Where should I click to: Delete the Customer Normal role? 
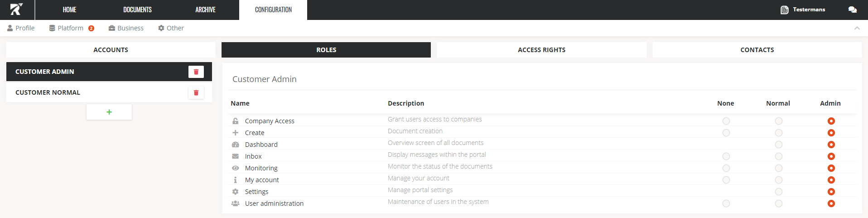point(196,93)
